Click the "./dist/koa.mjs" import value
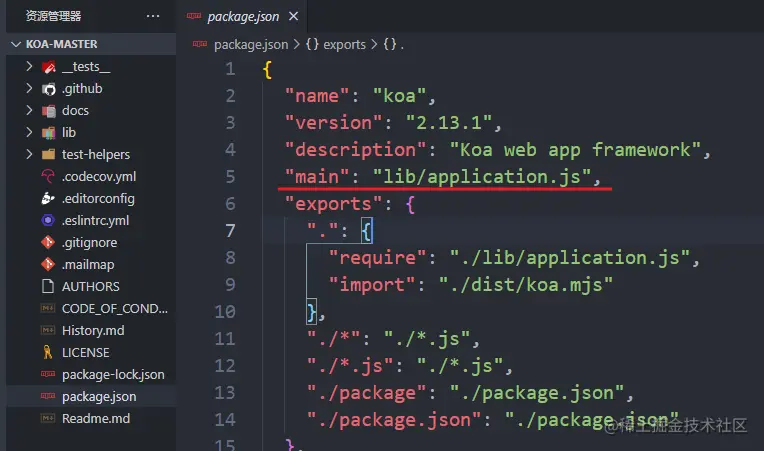 click(526, 284)
